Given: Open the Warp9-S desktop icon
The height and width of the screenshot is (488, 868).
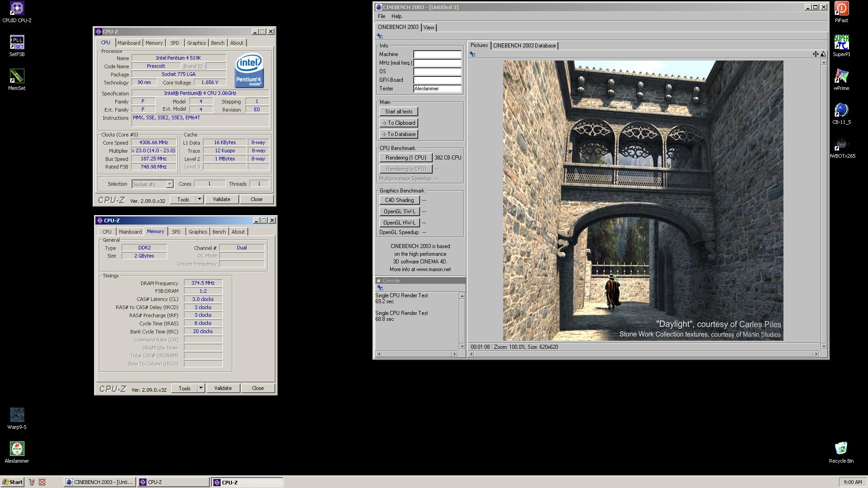Looking at the screenshot, I should [17, 418].
